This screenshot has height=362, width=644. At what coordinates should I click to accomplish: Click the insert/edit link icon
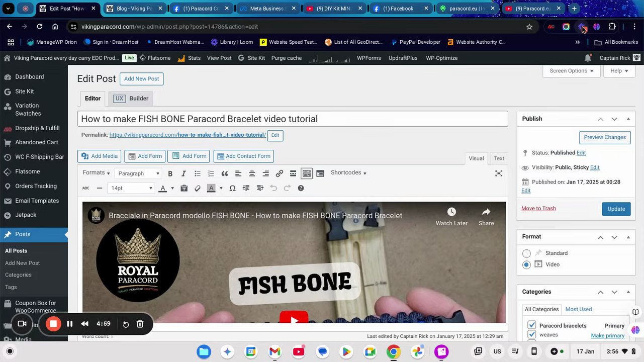(x=279, y=173)
